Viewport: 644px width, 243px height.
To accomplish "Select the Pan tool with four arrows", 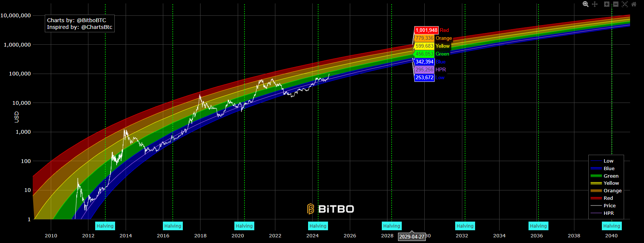I will coord(595,4).
